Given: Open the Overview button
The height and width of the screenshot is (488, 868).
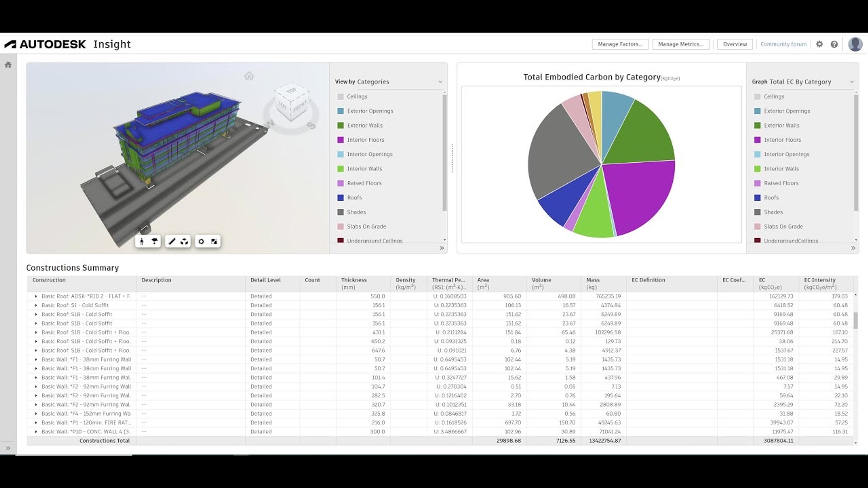Looking at the screenshot, I should [x=735, y=44].
